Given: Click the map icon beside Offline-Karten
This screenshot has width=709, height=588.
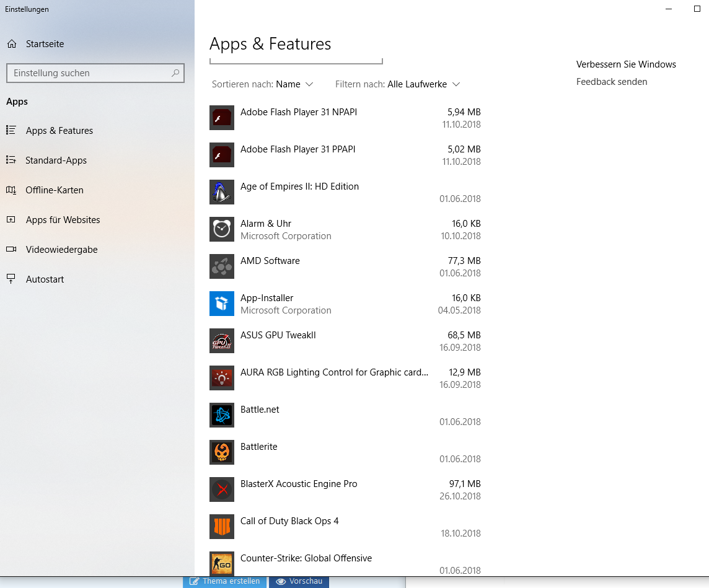Looking at the screenshot, I should pyautogui.click(x=11, y=190).
